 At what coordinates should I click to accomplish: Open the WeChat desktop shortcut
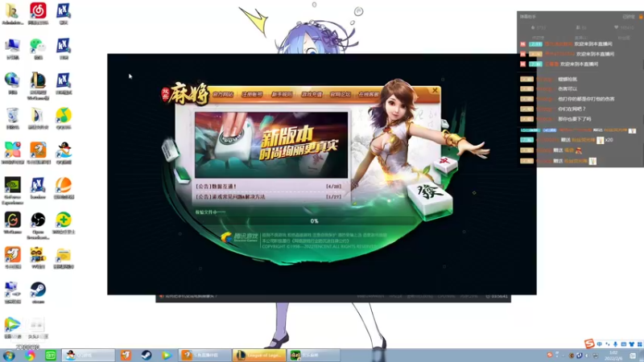tap(38, 46)
